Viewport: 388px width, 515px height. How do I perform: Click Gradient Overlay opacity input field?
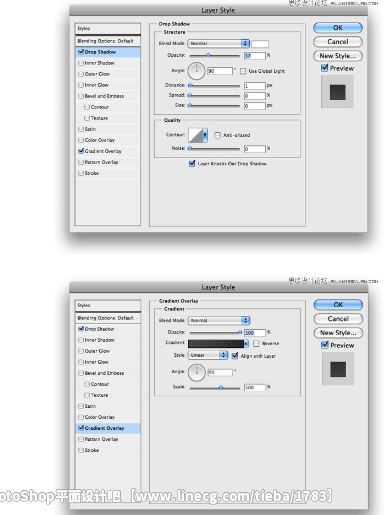click(x=255, y=333)
